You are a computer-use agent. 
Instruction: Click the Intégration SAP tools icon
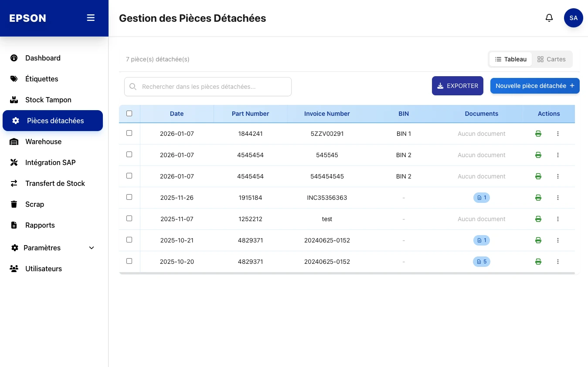pos(14,162)
